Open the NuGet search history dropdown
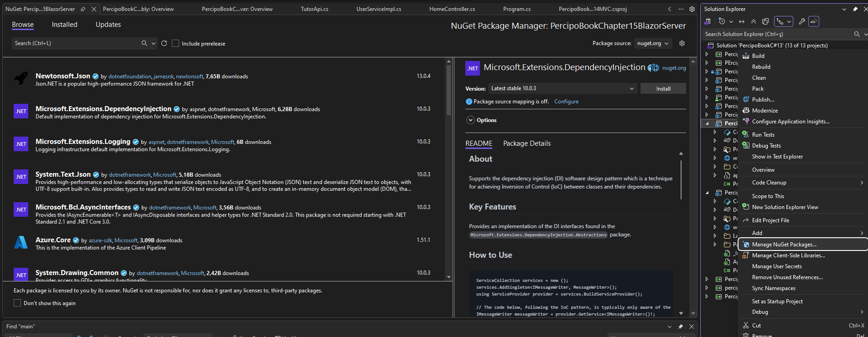 (154, 43)
